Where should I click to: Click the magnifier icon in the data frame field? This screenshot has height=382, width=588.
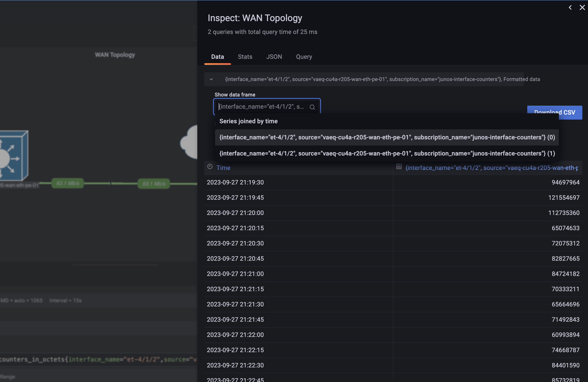(x=312, y=107)
